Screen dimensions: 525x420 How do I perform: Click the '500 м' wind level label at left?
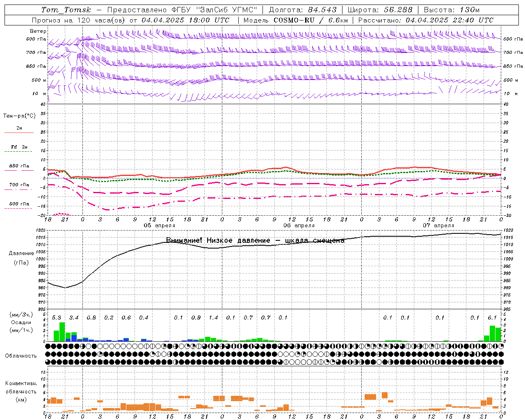[x=39, y=80]
